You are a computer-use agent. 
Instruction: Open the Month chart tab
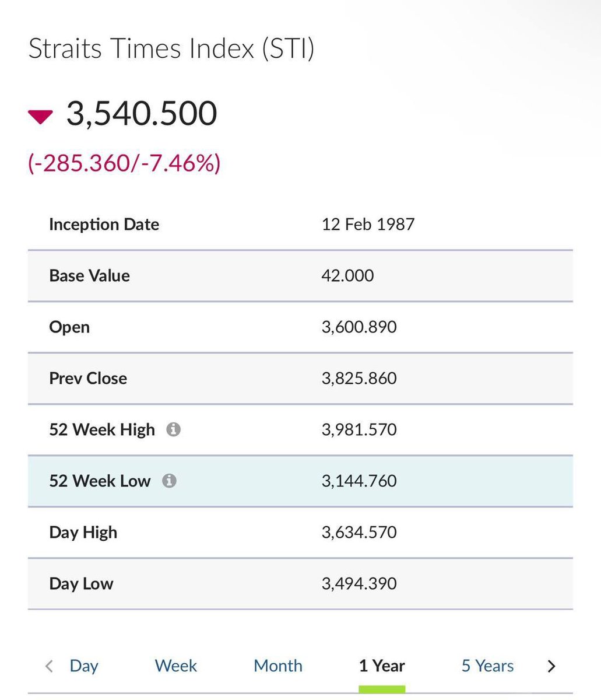coord(278,666)
